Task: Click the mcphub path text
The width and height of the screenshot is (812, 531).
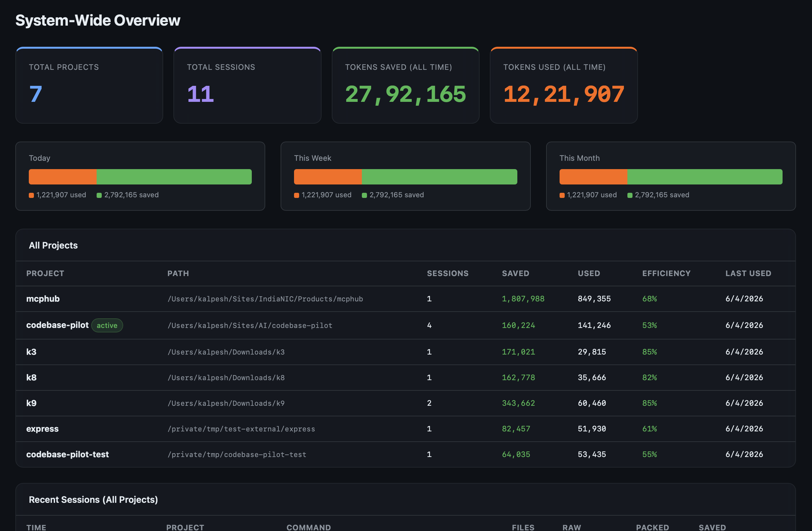Action: tap(265, 299)
